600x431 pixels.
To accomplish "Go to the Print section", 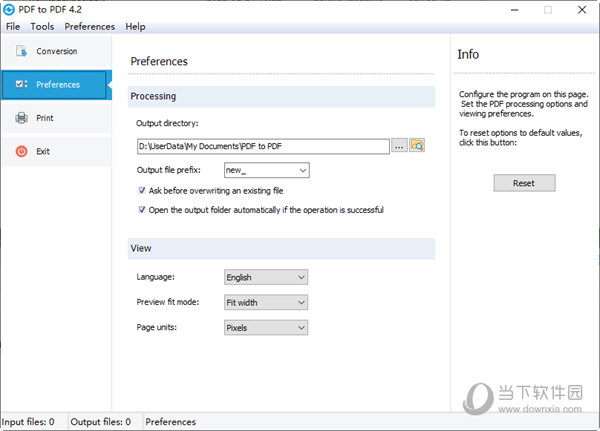I will coord(57,118).
